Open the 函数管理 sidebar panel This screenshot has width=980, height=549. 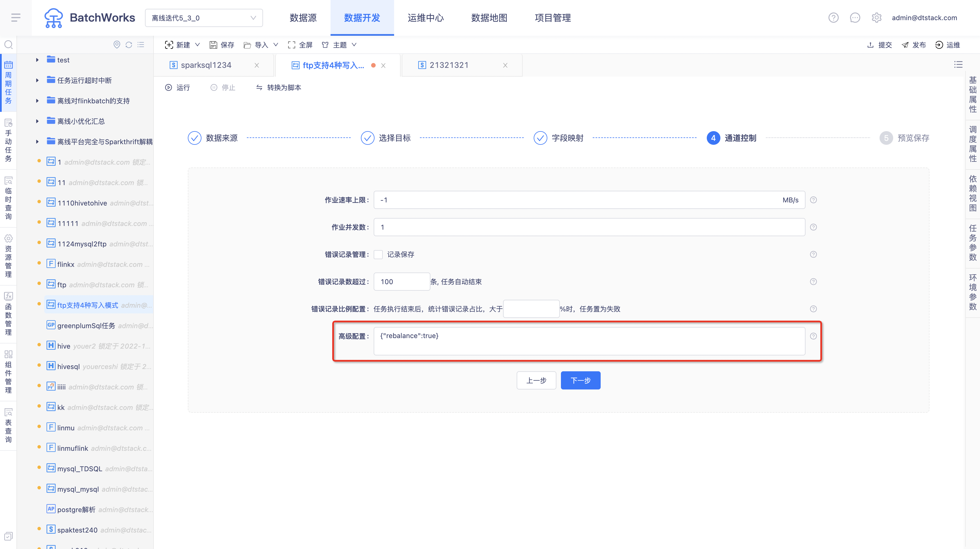click(8, 314)
